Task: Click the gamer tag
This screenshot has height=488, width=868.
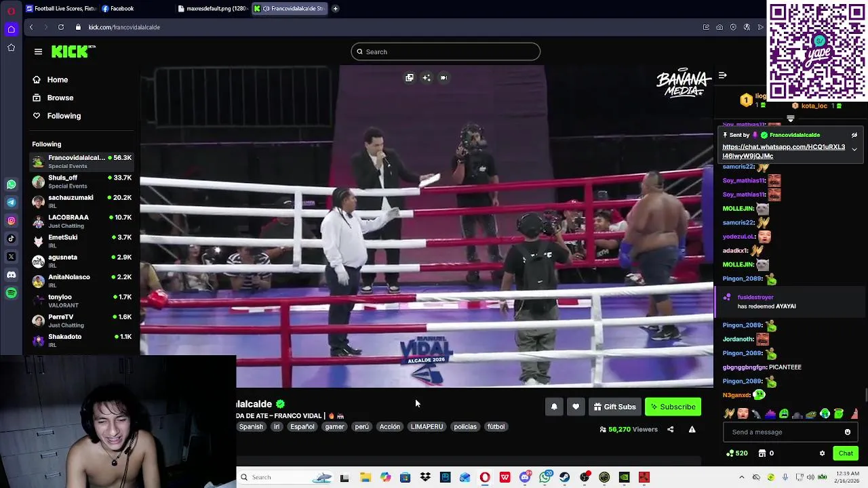Action: (334, 426)
